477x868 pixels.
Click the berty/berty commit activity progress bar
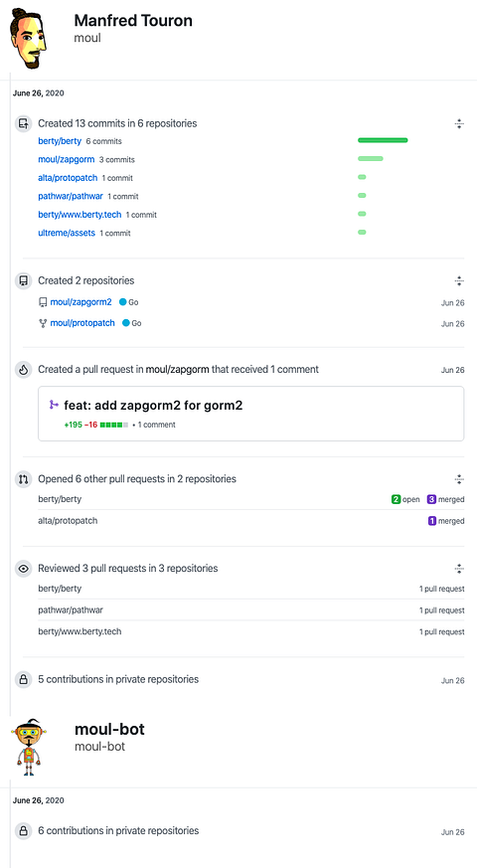pos(383,140)
